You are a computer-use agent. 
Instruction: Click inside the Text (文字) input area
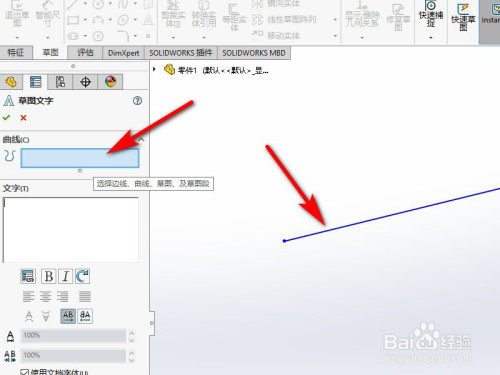pyautogui.click(x=71, y=230)
